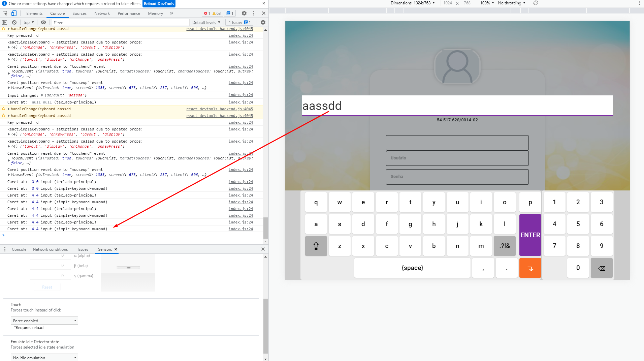Select the inspect element picker

click(x=4, y=13)
